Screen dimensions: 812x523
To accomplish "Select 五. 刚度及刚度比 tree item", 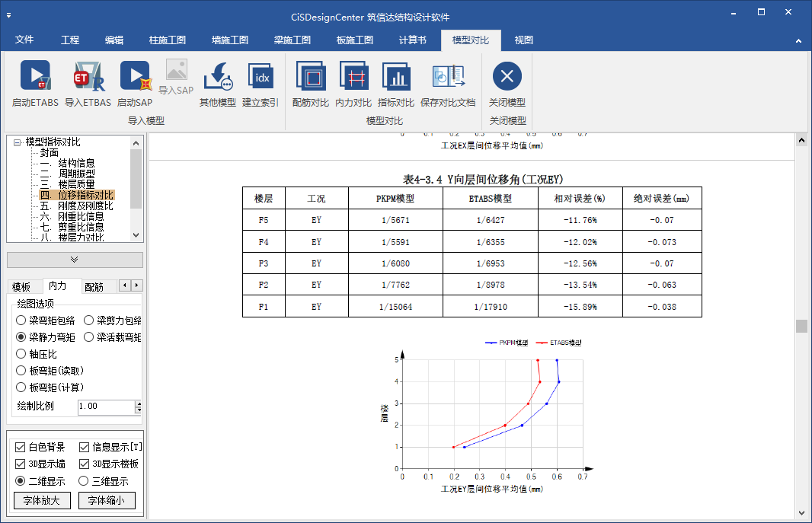I will click(x=77, y=206).
